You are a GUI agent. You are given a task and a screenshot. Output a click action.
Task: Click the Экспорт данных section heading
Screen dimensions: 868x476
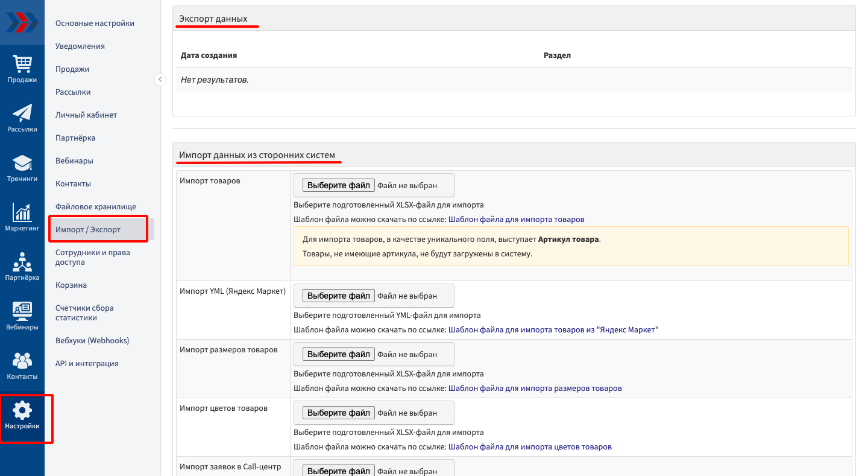[x=213, y=19]
